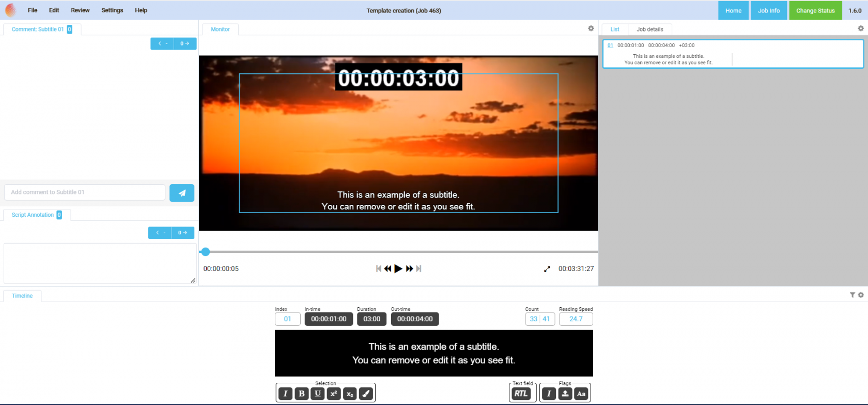The image size is (868, 405).
Task: Open Monitor panel settings gear
Action: coord(591,28)
